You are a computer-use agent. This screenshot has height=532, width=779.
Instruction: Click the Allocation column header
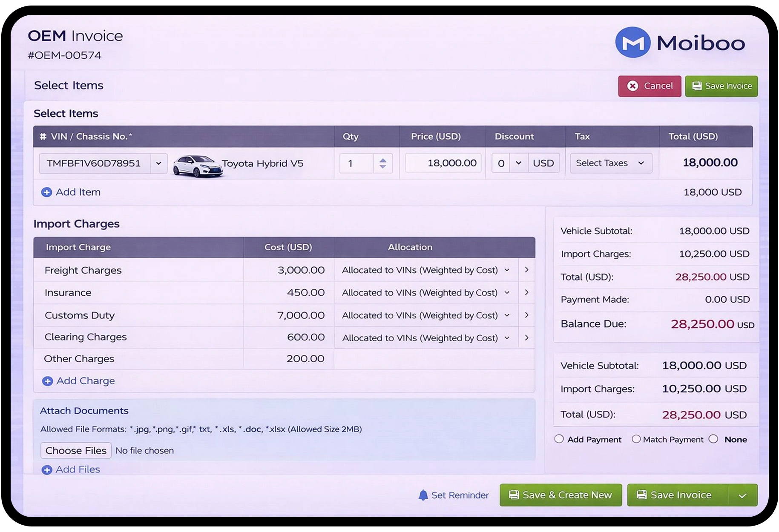pyautogui.click(x=410, y=247)
